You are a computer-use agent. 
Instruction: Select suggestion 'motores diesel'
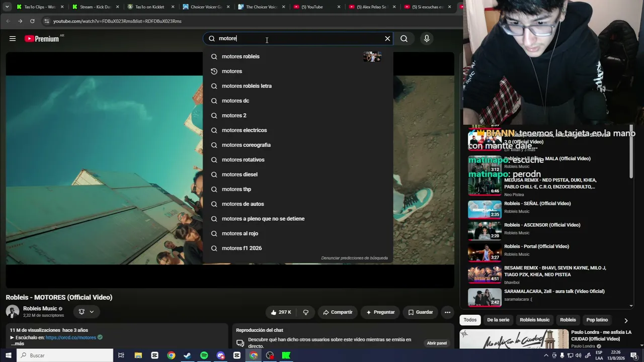[298, 174]
